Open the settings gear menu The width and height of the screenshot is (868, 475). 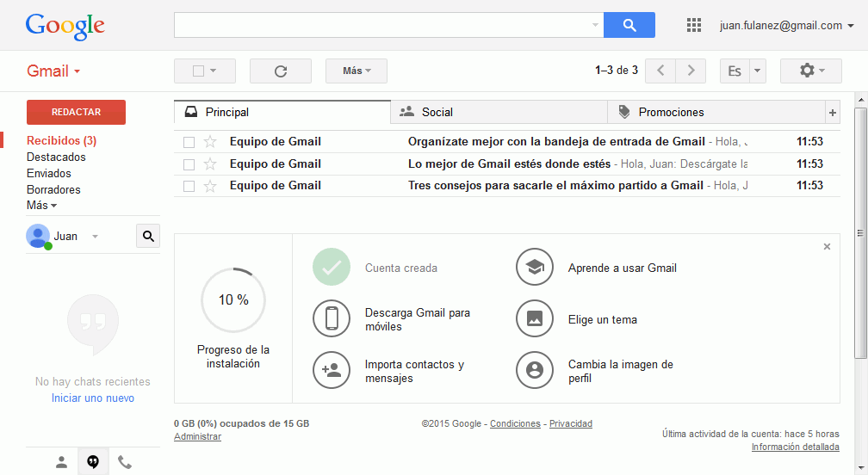[x=811, y=71]
